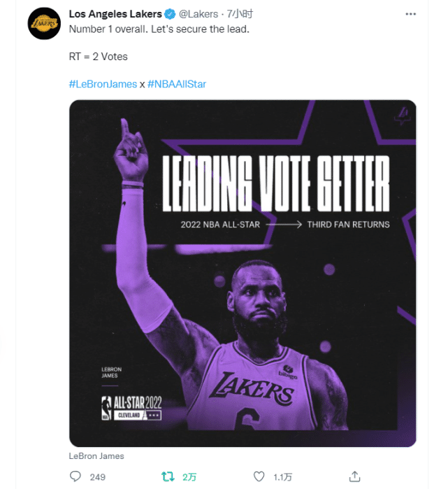
Task: Open the #LeBronJames hashtag
Action: (x=102, y=84)
